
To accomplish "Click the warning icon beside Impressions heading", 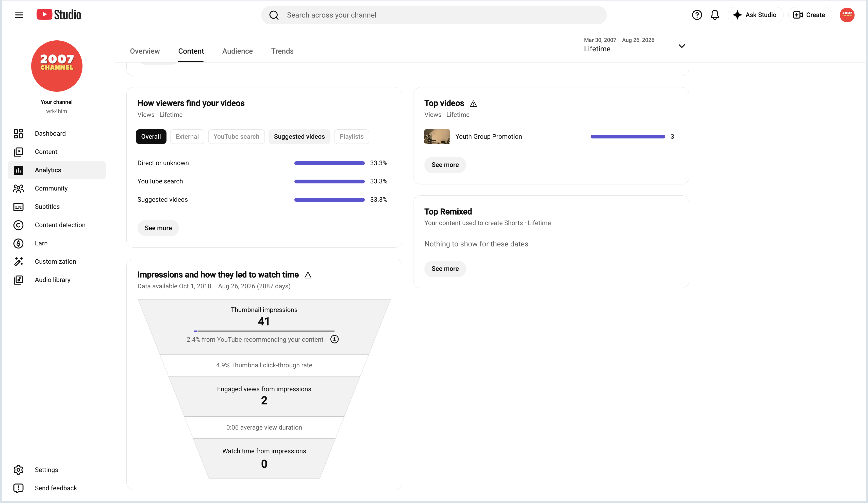I will coord(308,275).
